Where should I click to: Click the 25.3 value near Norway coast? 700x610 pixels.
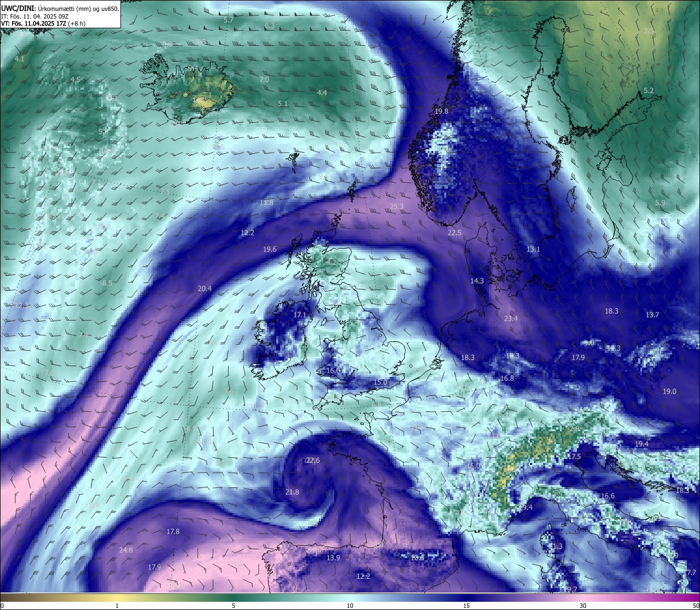396,206
